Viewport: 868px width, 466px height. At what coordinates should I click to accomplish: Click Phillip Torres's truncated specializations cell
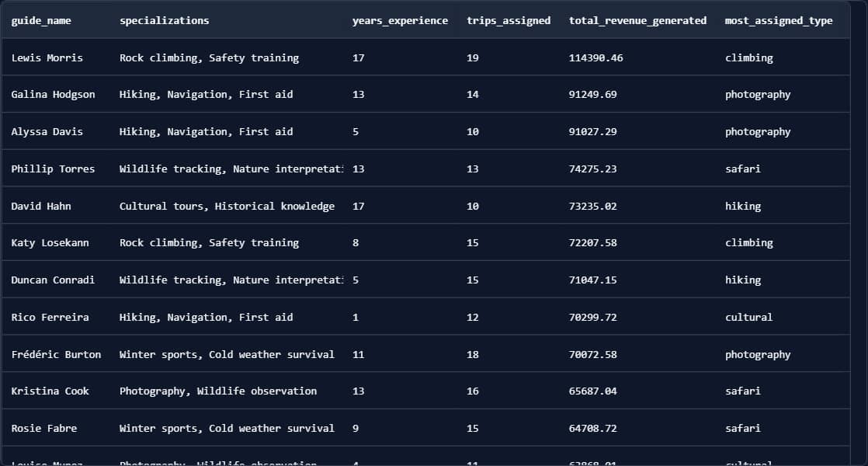(x=231, y=169)
